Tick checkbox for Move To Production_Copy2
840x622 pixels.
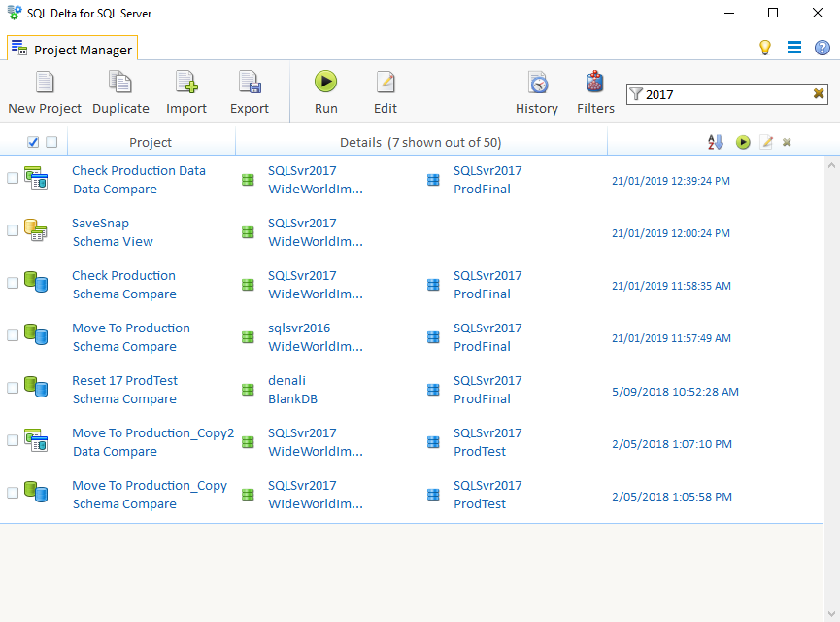point(13,441)
